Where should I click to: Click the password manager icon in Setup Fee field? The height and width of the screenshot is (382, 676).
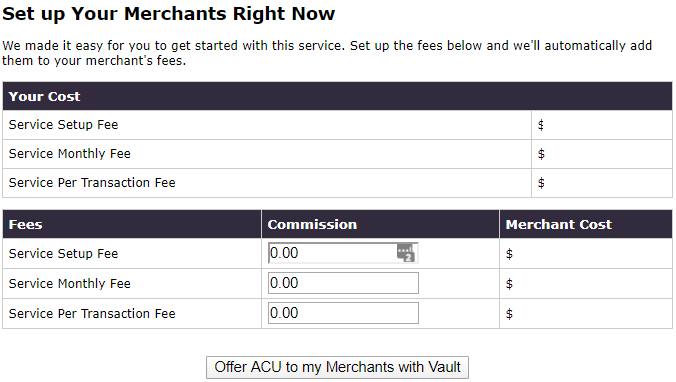(406, 253)
